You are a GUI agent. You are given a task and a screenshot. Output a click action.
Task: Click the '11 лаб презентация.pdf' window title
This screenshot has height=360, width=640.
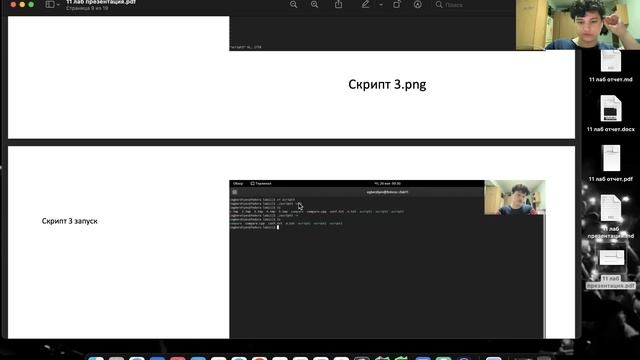point(101,2)
